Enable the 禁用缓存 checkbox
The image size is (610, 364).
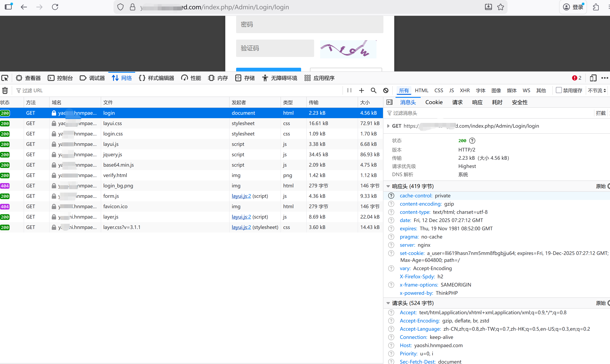coord(559,90)
